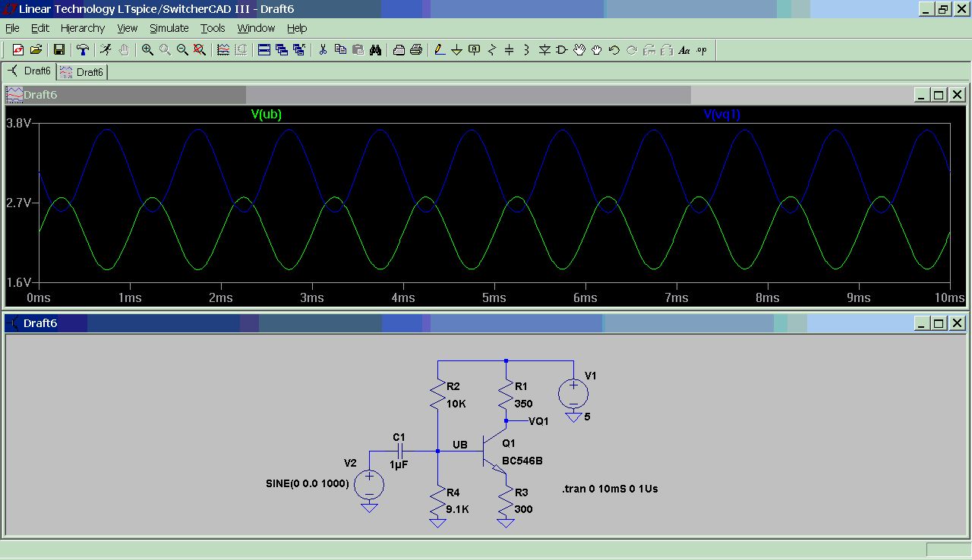Open the Tools menu
The image size is (972, 560).
tap(213, 28)
